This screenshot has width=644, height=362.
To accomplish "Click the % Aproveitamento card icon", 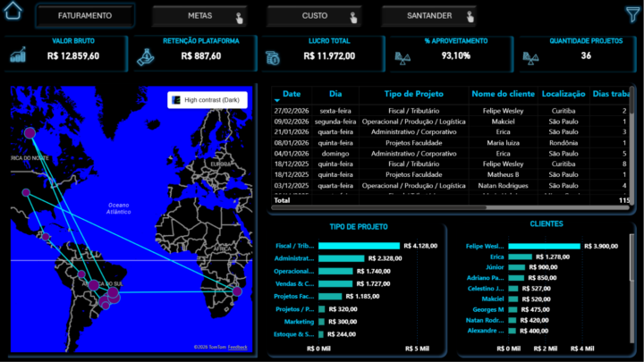I will tap(402, 59).
